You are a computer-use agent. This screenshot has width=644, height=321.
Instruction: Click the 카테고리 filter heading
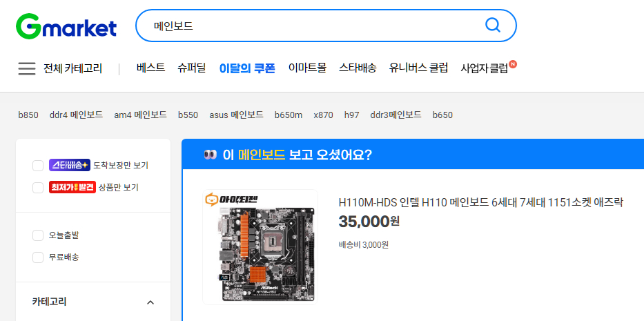pos(49,302)
